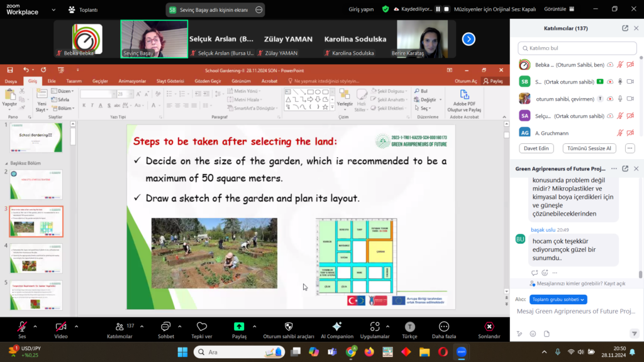This screenshot has height=362, width=644.
Task: Open the arrow menu next to Ses
Action: coord(35,326)
